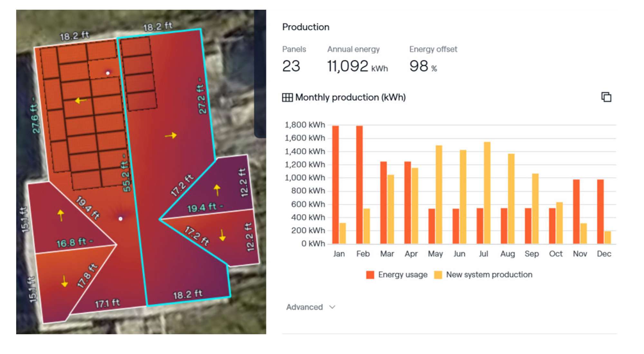Click the February energy usage bar

tap(359, 185)
